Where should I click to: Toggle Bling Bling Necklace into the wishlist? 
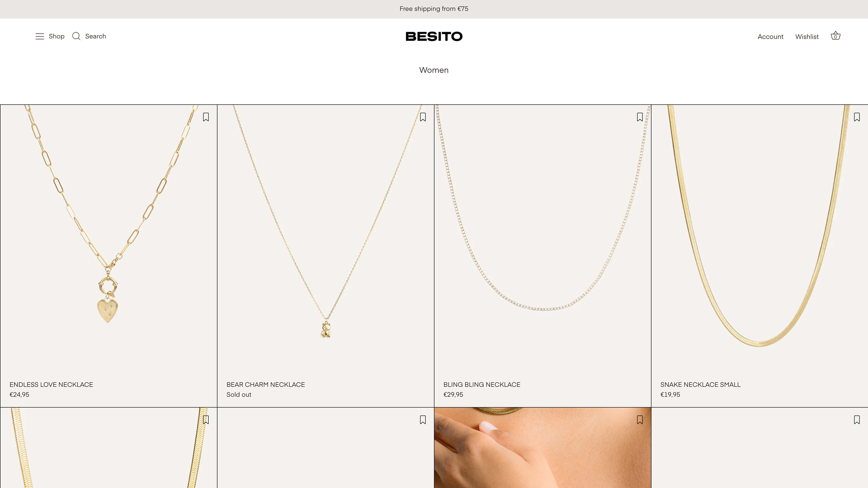[x=639, y=117]
